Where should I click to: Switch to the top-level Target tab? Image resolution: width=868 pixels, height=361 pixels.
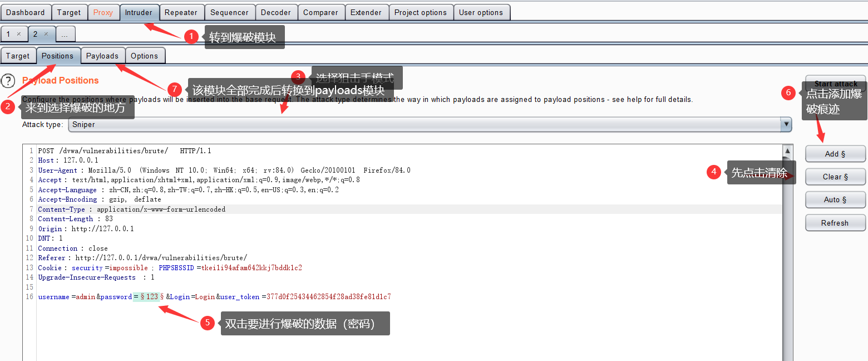[x=69, y=12]
